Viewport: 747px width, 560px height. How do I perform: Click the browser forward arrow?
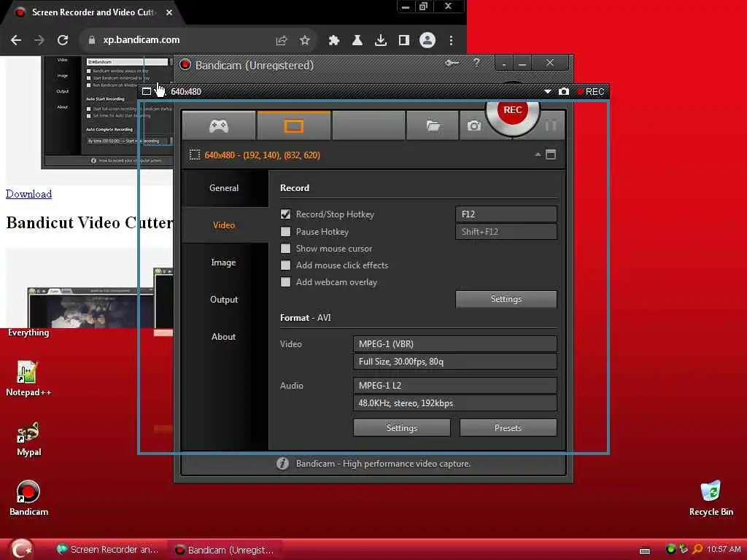[39, 40]
